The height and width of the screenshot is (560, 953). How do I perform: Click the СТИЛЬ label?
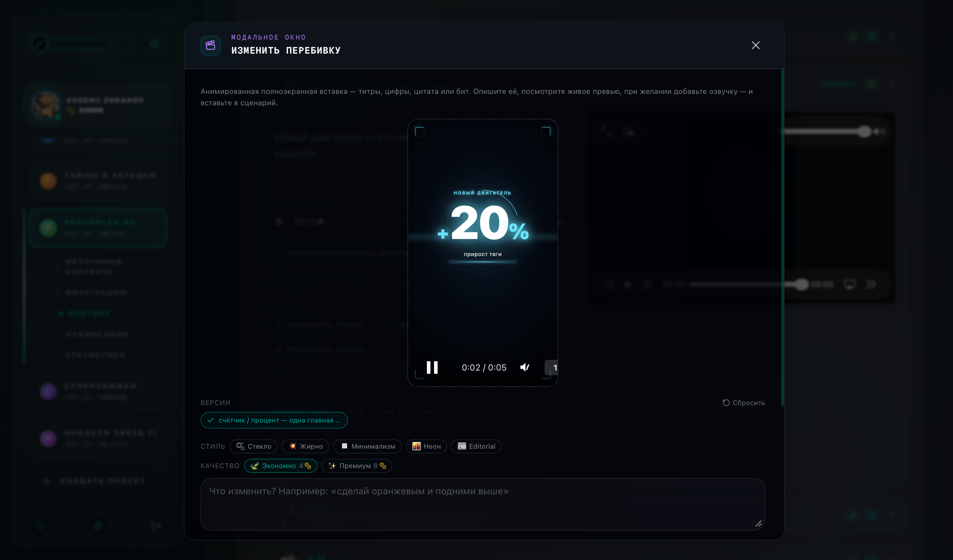(x=213, y=447)
